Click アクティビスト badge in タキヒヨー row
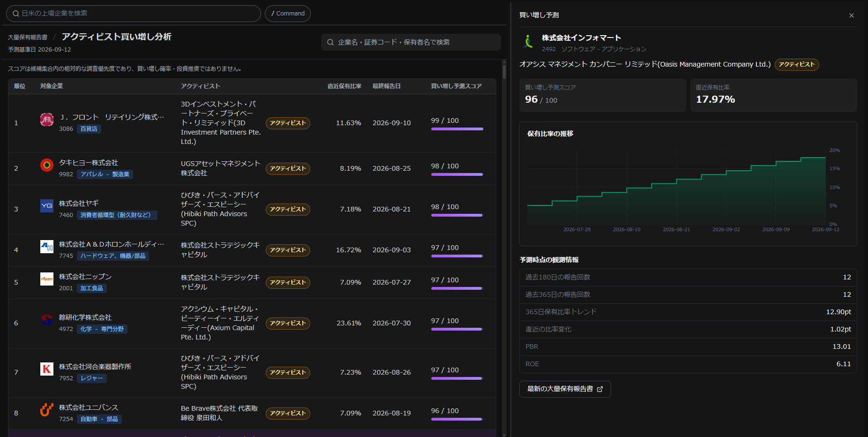This screenshot has width=868, height=437. coord(288,169)
